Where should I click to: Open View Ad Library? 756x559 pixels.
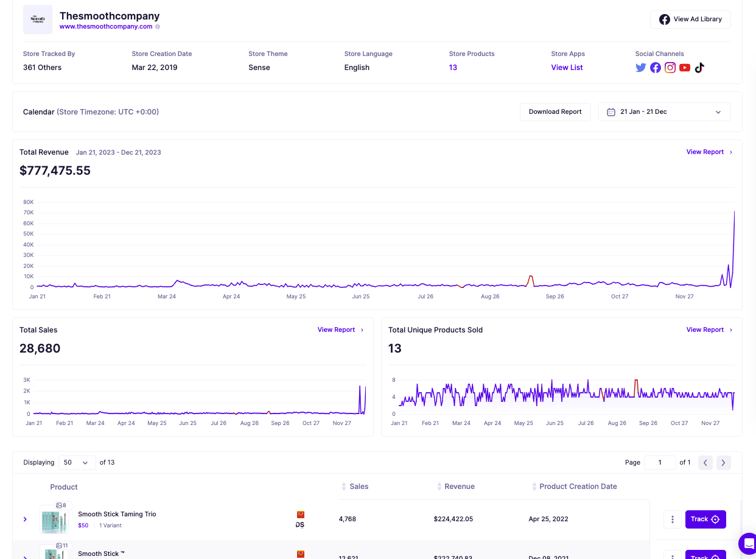click(690, 19)
